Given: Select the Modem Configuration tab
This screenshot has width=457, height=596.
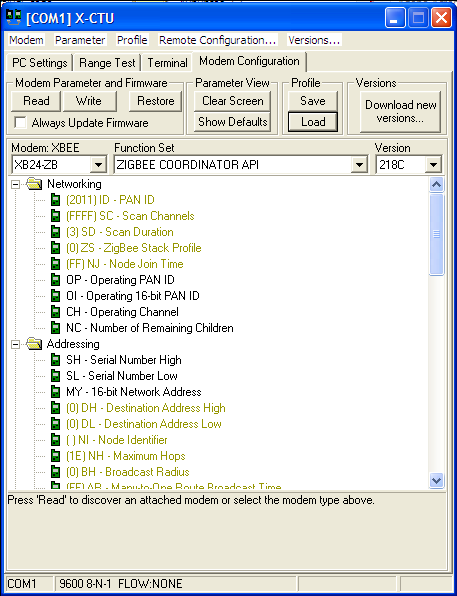Looking at the screenshot, I should coord(249,61).
